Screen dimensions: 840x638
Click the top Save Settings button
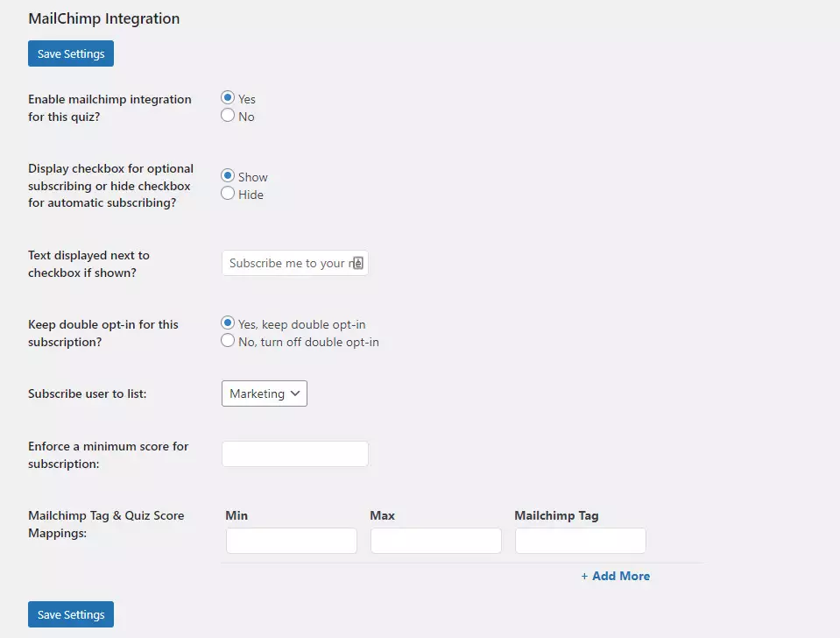click(x=71, y=53)
